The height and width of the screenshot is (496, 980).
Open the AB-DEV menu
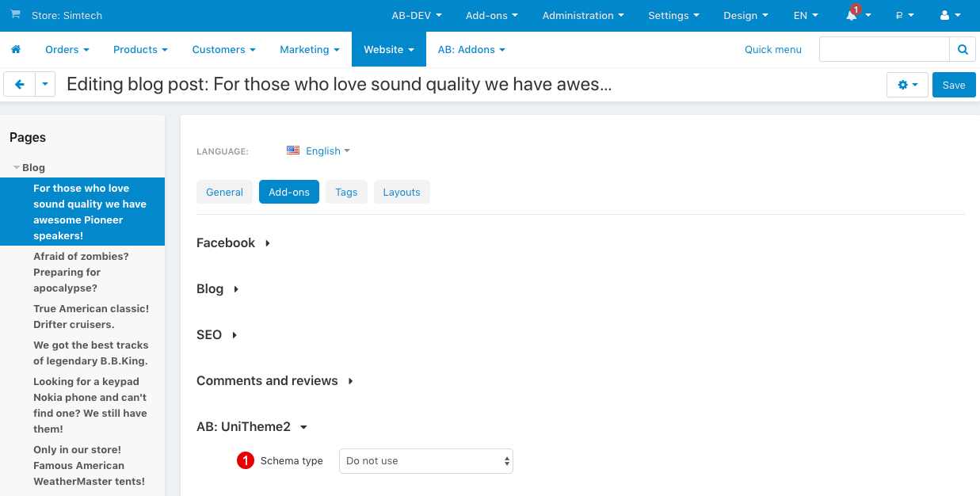coord(417,15)
